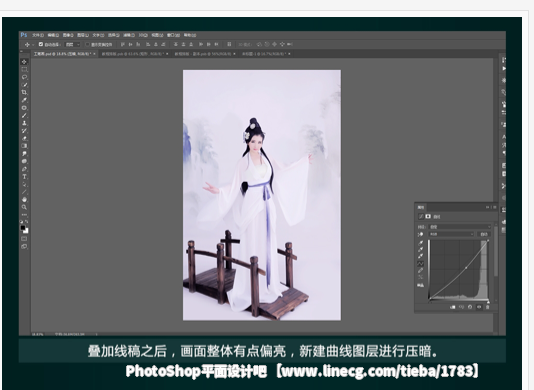Pick the gray point eyedropper in Curves

[421, 250]
